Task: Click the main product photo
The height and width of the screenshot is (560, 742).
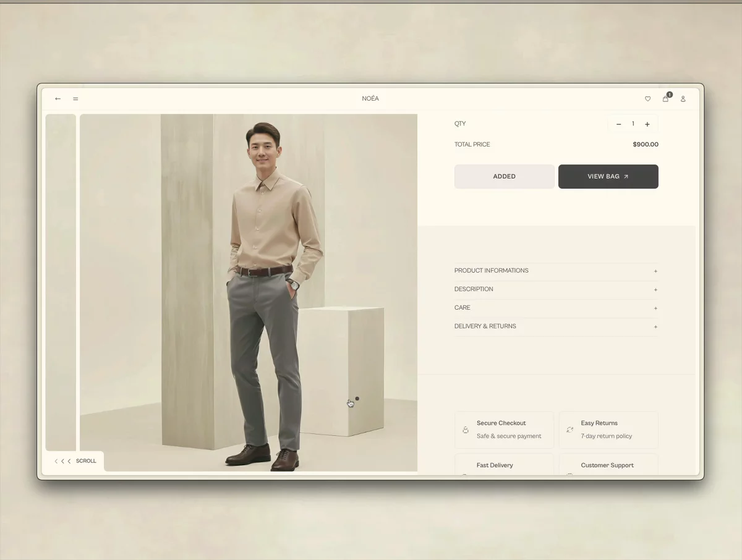Action: point(249,292)
